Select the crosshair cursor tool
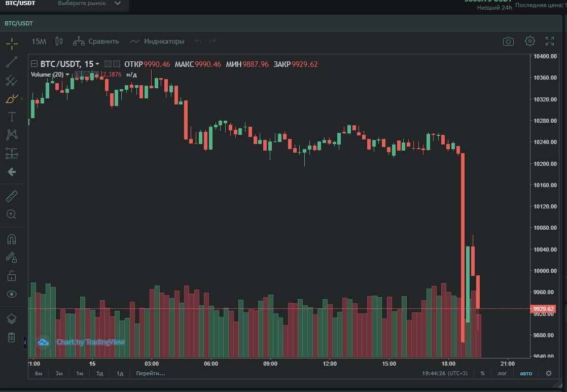 tap(12, 43)
